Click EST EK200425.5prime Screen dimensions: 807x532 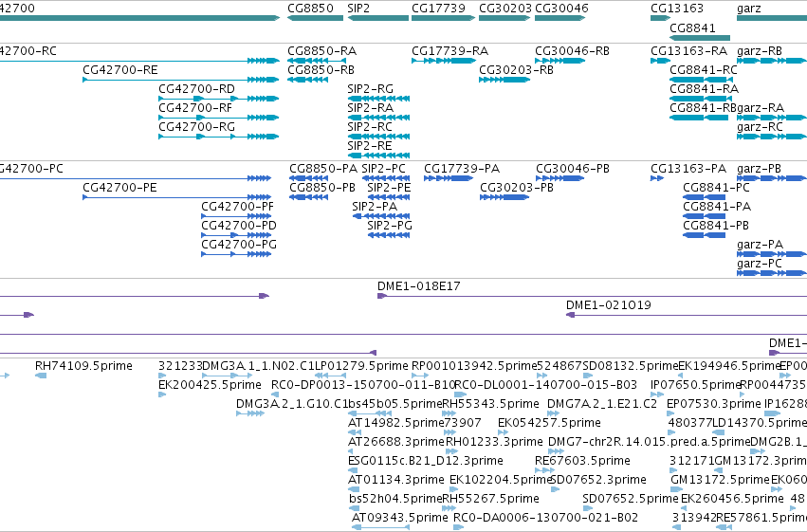click(x=162, y=394)
